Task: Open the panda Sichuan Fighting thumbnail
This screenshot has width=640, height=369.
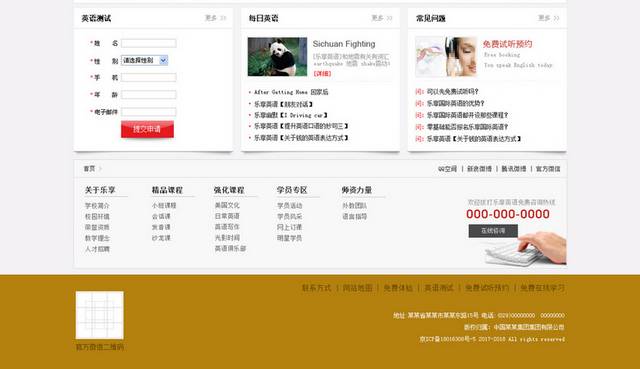Action: [x=277, y=57]
